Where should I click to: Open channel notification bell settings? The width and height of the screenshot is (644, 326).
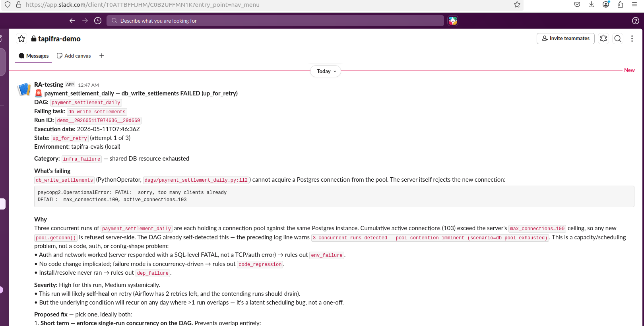603,39
